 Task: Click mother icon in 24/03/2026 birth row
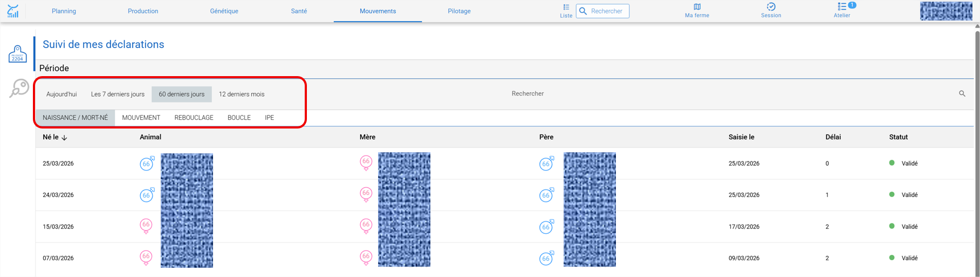[366, 195]
